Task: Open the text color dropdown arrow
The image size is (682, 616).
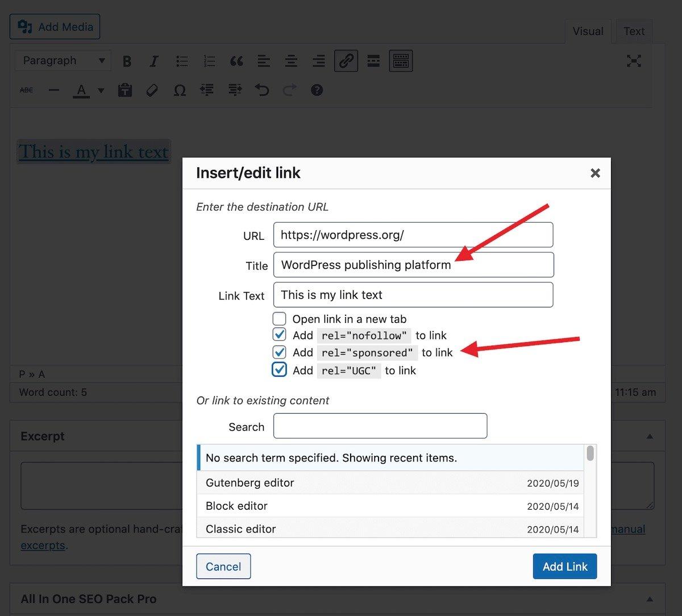Action: (101, 90)
